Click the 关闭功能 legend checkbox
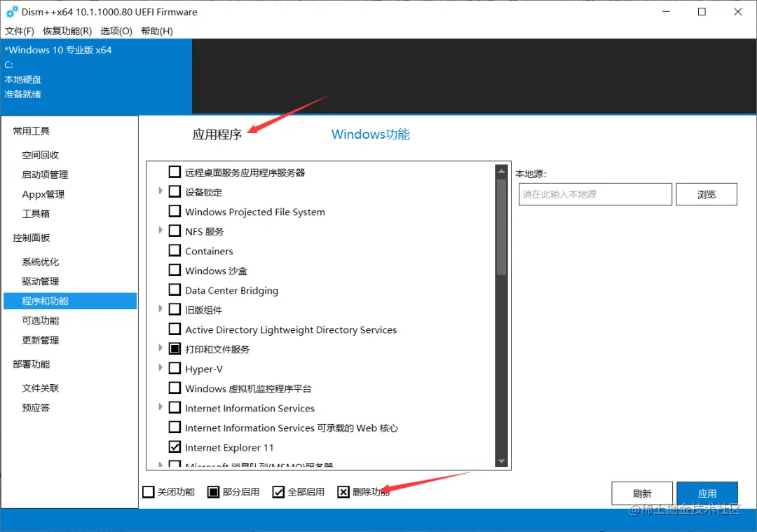Screen dimensions: 757x532 149,492
